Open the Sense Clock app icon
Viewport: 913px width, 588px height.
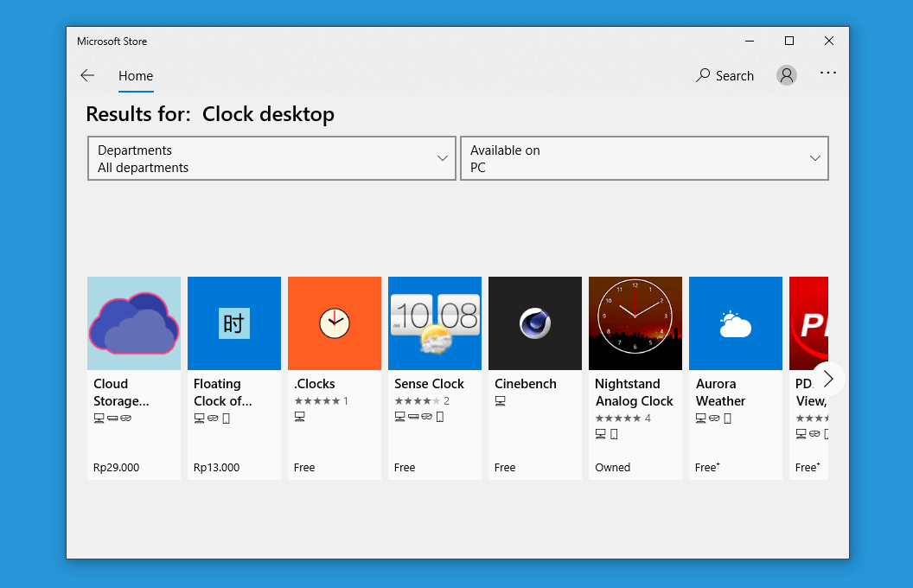[435, 323]
